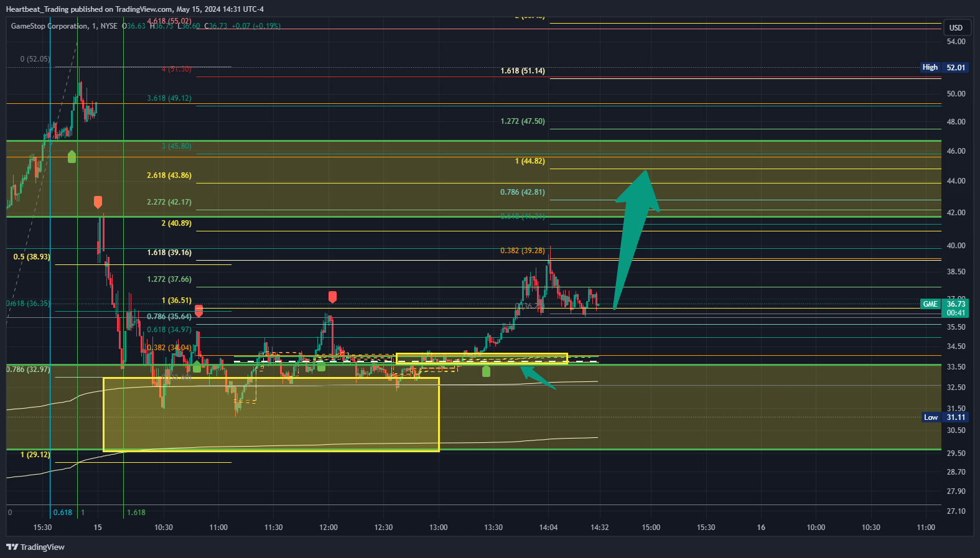Viewport: 980px width, 558px height.
Task: Click the 40.00 price scale value
Action: (x=956, y=246)
